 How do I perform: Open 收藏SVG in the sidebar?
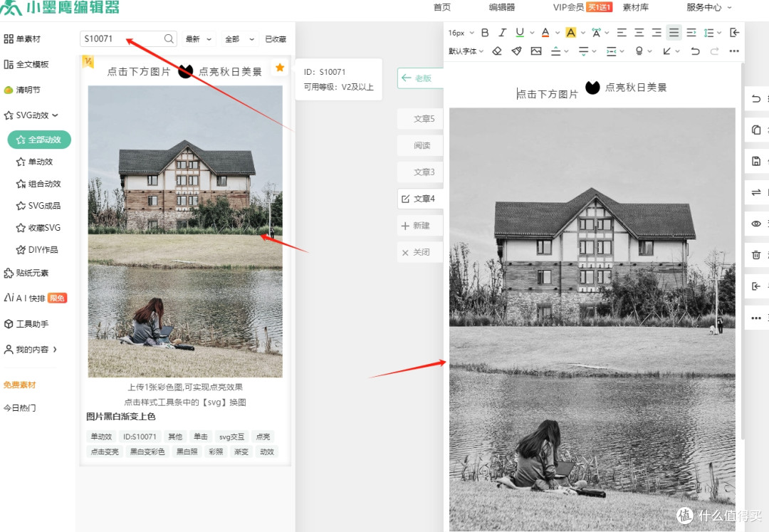38,227
